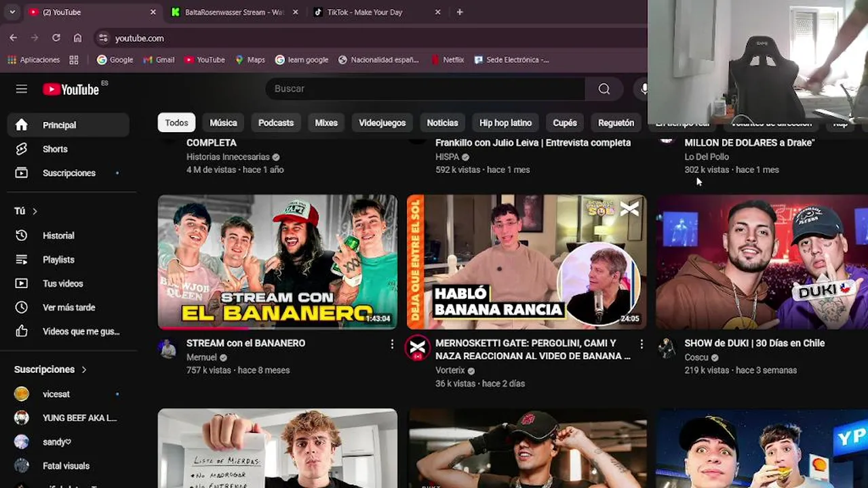Open the HISPA channel link
The image size is (868, 488).
[447, 157]
